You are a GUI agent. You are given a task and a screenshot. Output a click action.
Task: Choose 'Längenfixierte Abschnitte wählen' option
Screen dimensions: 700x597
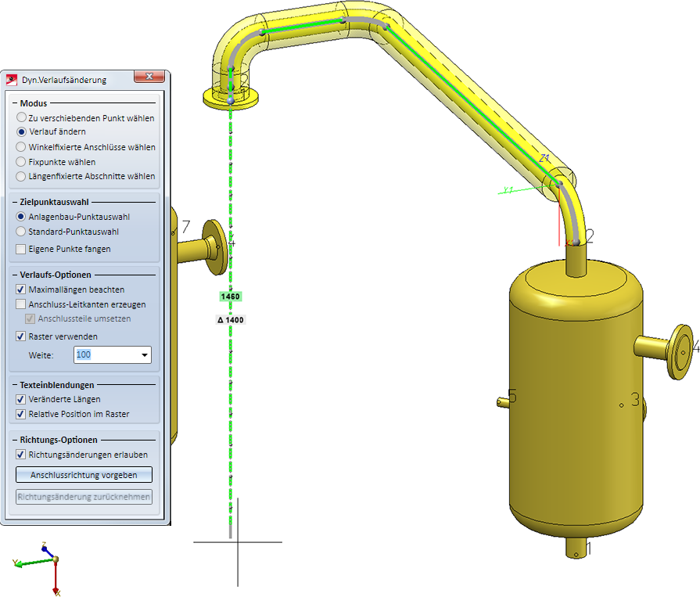pyautogui.click(x=21, y=176)
